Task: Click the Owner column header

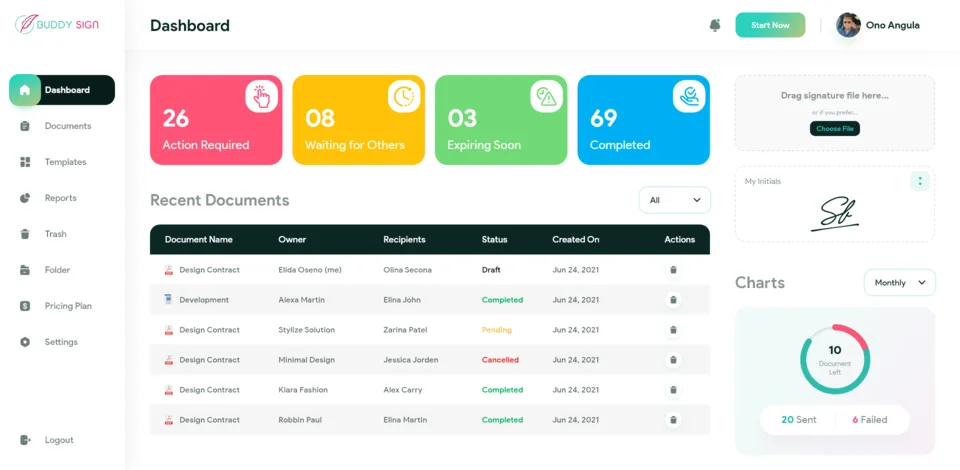Action: pos(292,239)
